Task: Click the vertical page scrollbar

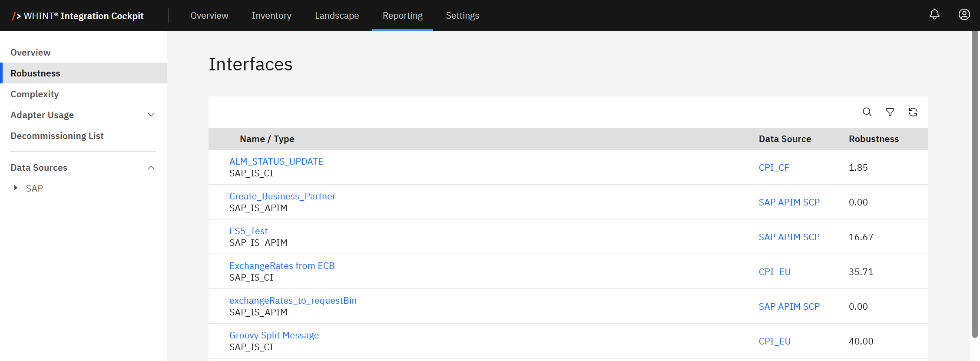Action: pos(975,182)
